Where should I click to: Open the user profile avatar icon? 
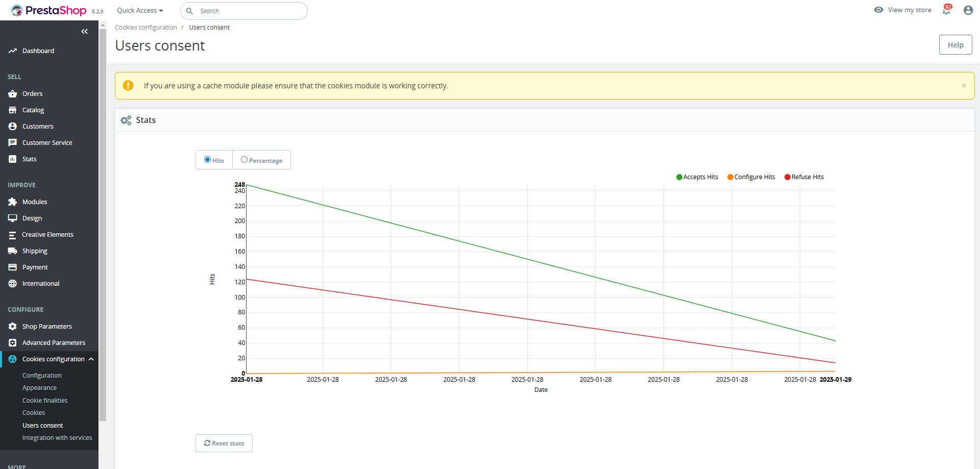coord(968,10)
